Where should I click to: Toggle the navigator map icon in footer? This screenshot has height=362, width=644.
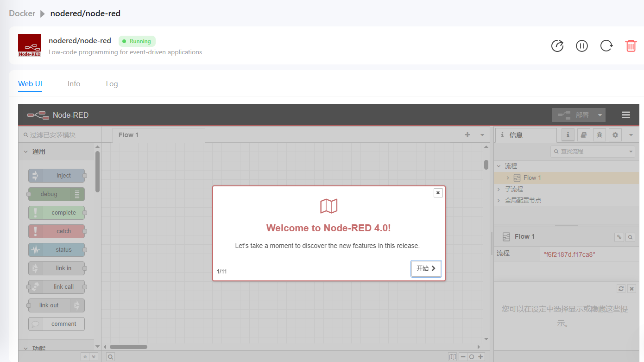point(452,357)
